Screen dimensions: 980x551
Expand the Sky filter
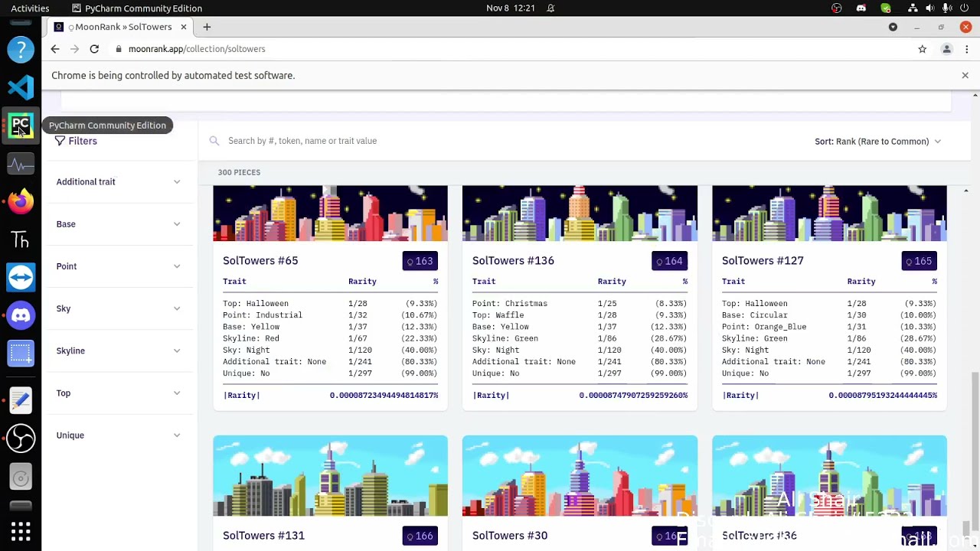point(118,308)
